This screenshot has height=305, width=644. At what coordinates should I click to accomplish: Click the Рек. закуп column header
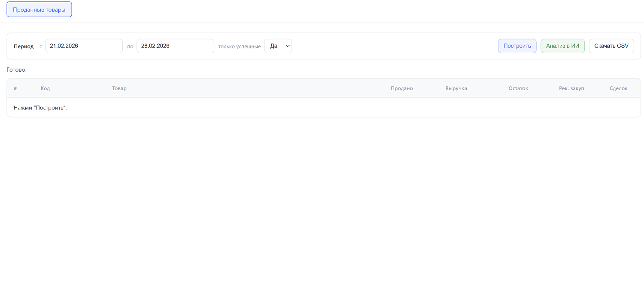[571, 88]
